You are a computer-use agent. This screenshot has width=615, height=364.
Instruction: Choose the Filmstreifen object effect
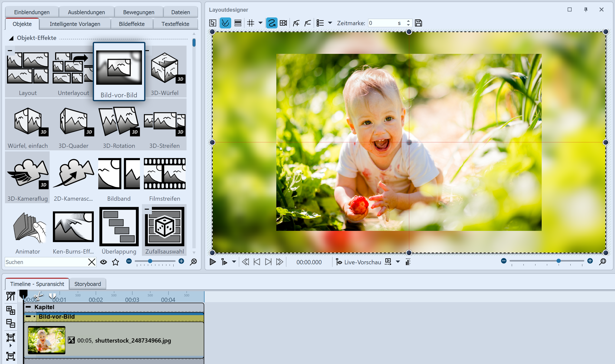(165, 174)
